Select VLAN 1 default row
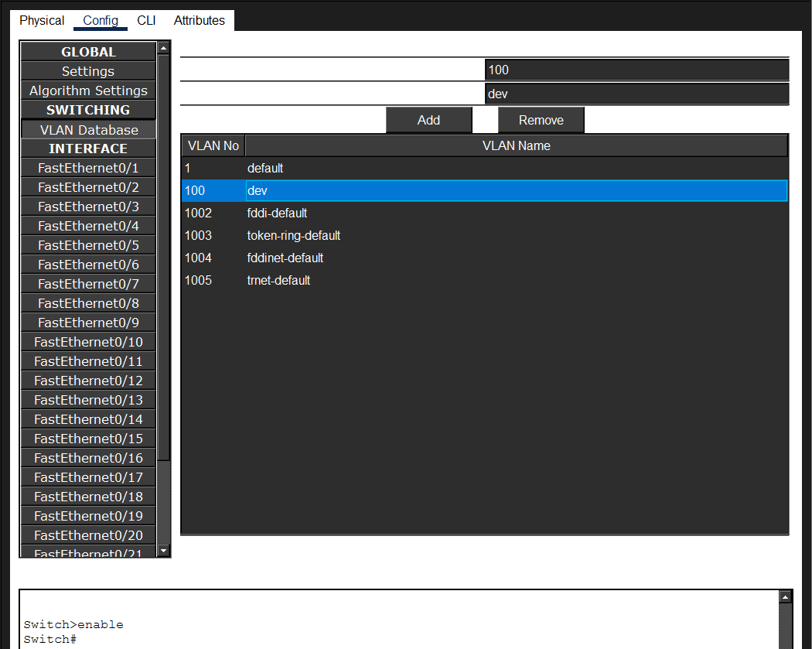 [x=485, y=169]
